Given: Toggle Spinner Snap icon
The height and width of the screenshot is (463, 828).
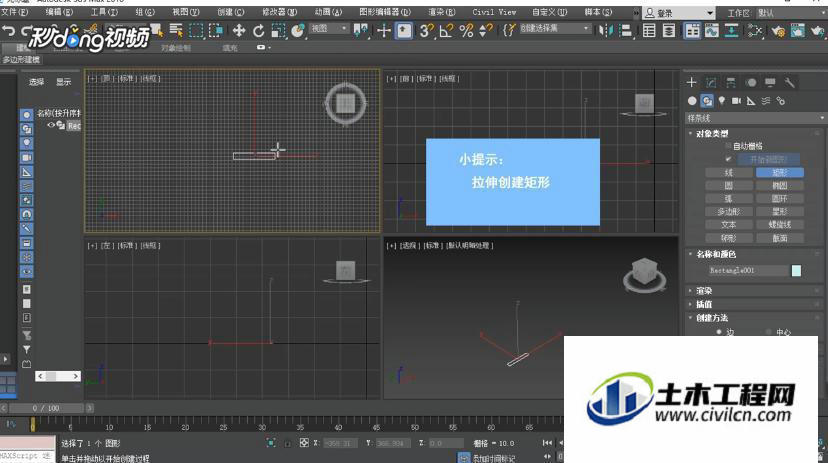Looking at the screenshot, I should coord(485,31).
